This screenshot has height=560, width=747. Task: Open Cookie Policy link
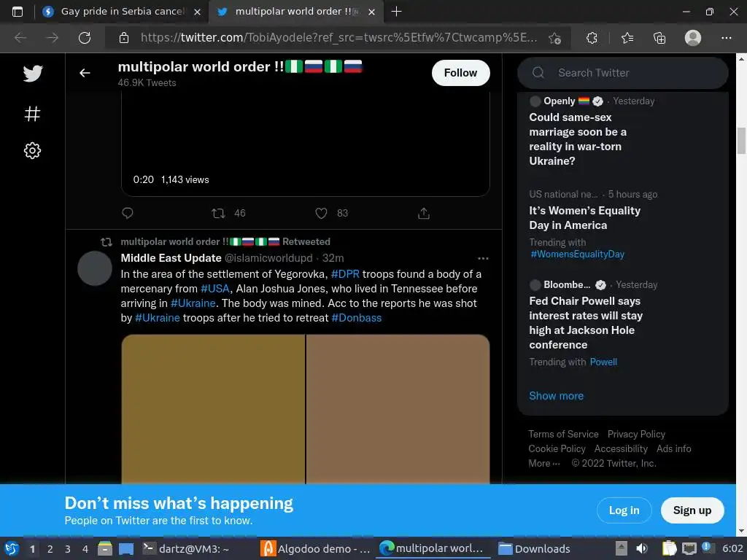coord(557,448)
